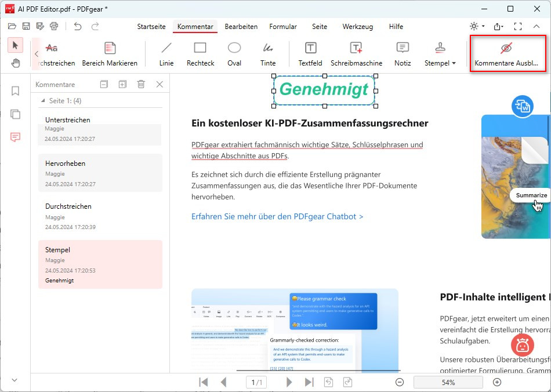Screen dimensions: 551x392
Task: Open the 54% zoom level box
Action: 448,382
